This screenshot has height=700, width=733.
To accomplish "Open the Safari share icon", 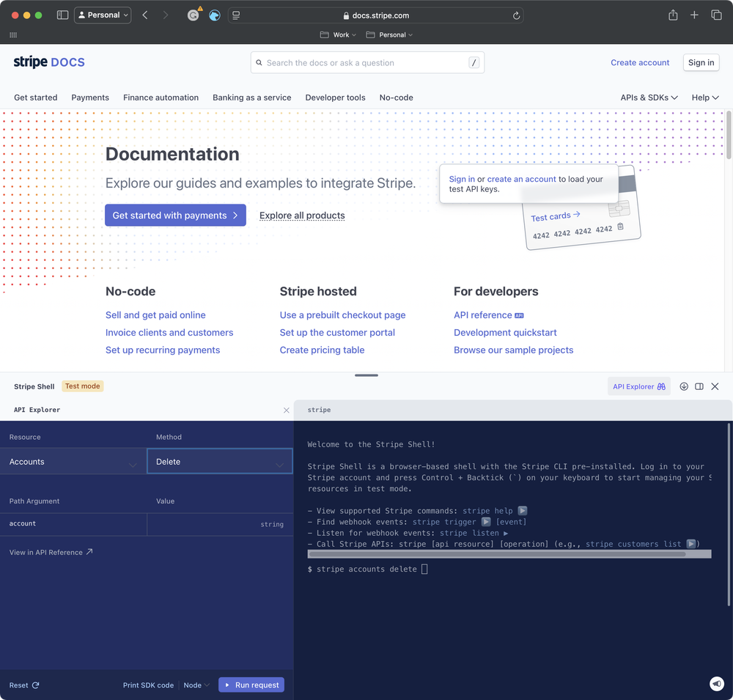I will click(673, 15).
